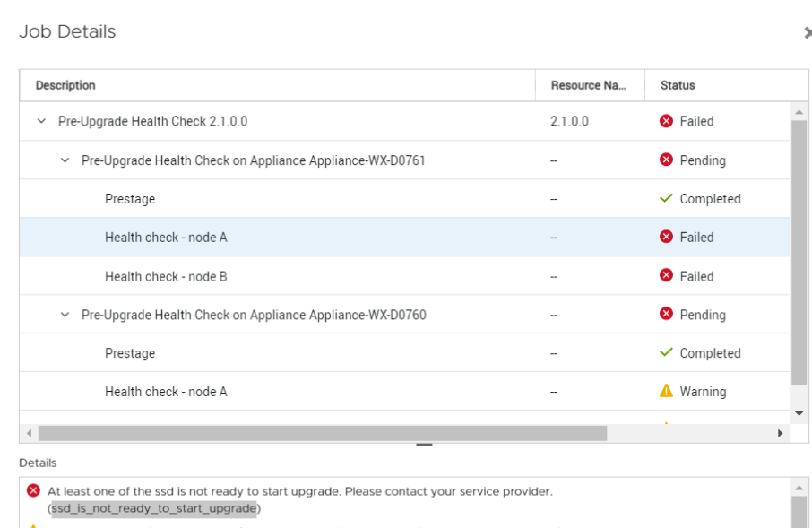
Task: Click the Warning triangle icon on Appliance-WX-D0760 health check
Action: click(x=667, y=391)
